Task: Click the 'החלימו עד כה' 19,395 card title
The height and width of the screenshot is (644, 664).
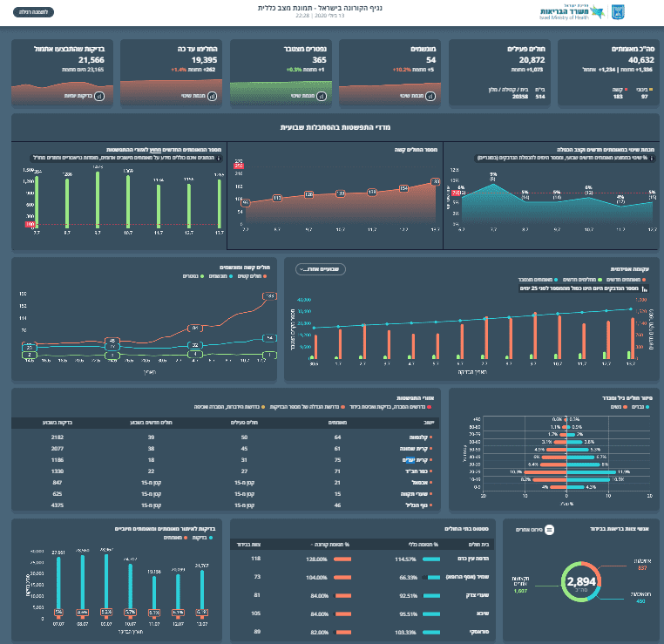Action: [198, 49]
